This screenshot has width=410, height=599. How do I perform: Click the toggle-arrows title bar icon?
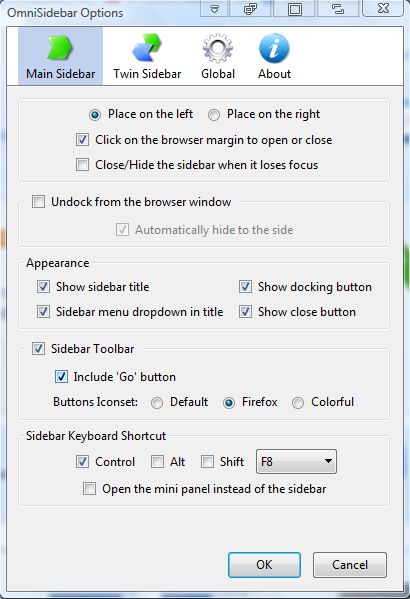point(338,8)
